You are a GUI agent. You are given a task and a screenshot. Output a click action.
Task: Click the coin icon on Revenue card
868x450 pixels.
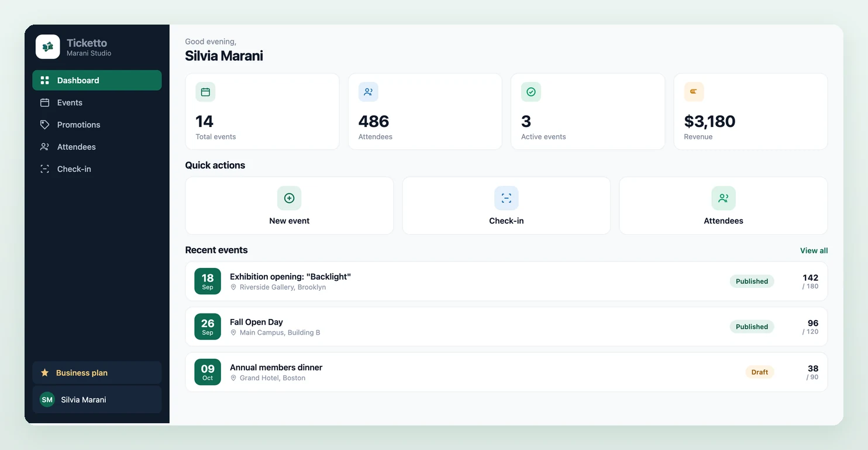click(694, 92)
